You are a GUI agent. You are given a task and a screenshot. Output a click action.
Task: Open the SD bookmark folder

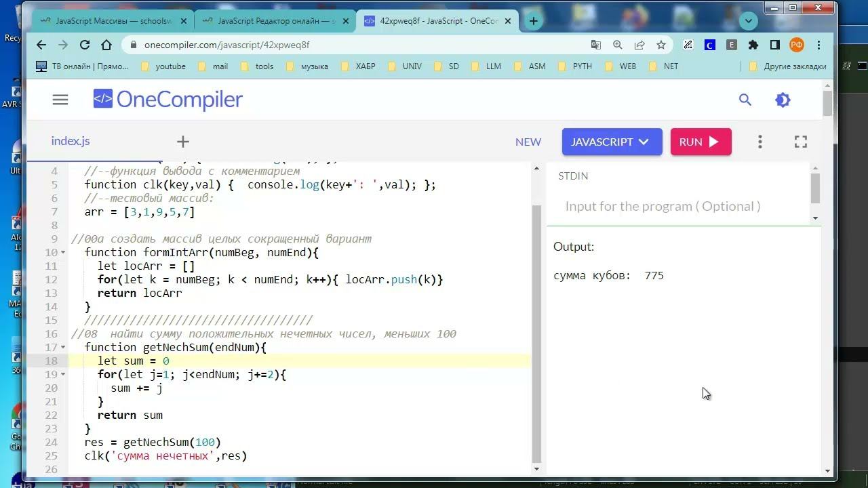pyautogui.click(x=446, y=66)
